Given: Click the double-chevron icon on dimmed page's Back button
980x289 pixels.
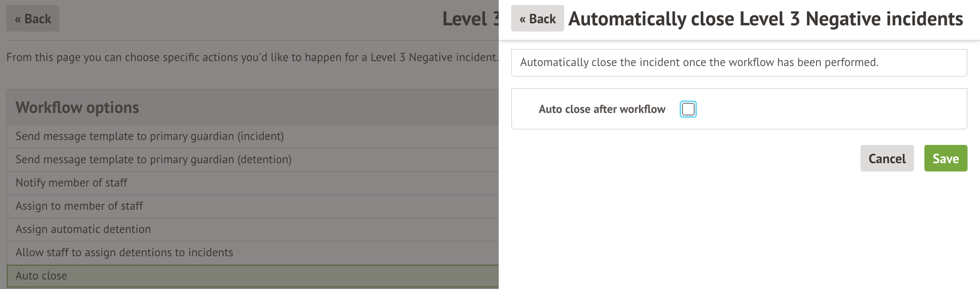Looking at the screenshot, I should 18,20.
